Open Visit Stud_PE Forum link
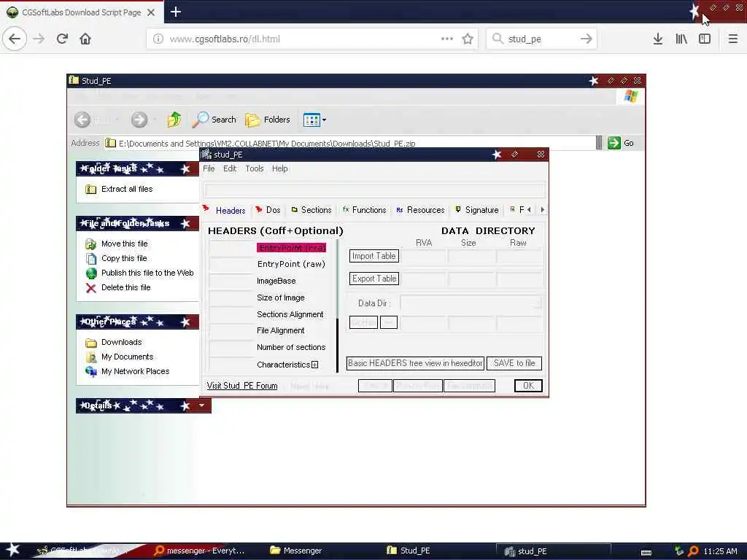 tap(242, 386)
